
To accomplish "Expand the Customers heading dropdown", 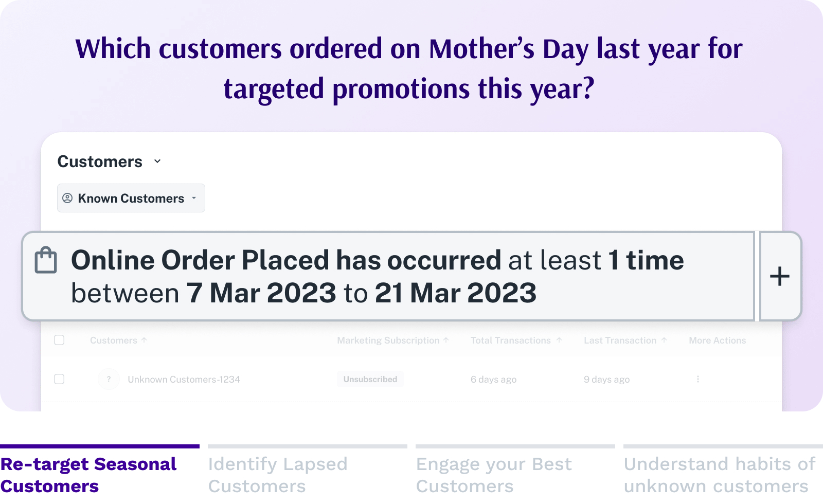I will click(x=157, y=161).
